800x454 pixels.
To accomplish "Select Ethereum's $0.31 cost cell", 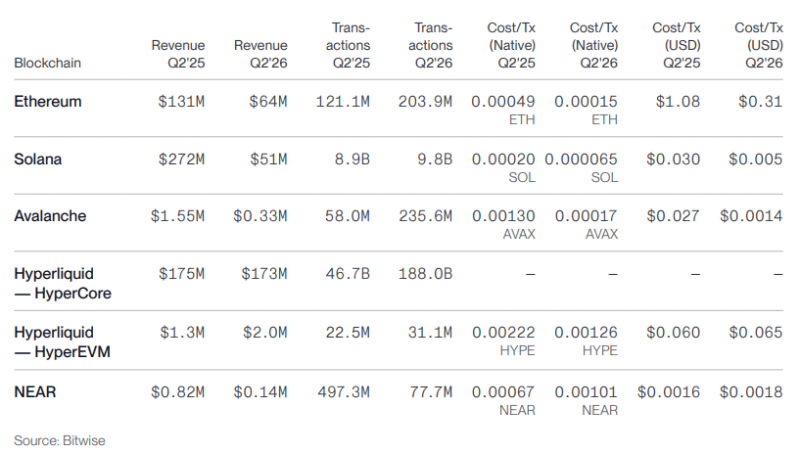I will [760, 102].
